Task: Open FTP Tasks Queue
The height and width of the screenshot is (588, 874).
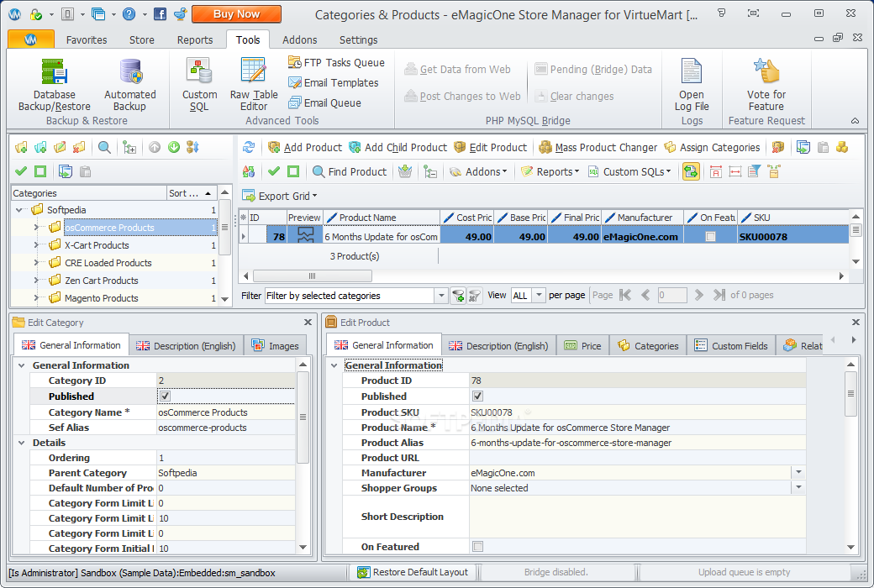Action: click(336, 62)
